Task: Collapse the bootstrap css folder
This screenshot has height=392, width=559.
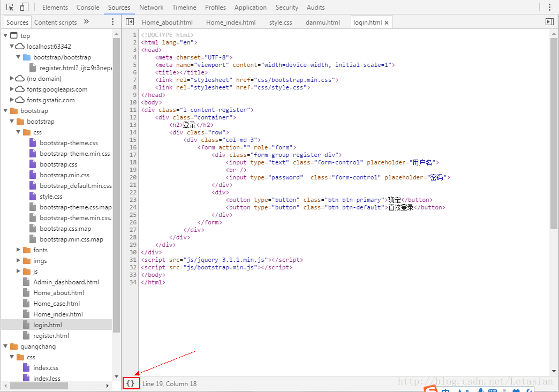Action: [18, 132]
